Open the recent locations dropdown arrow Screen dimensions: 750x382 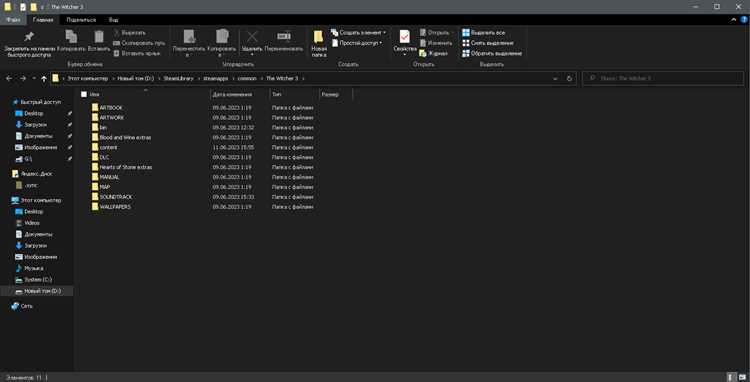pyautogui.click(x=33, y=78)
